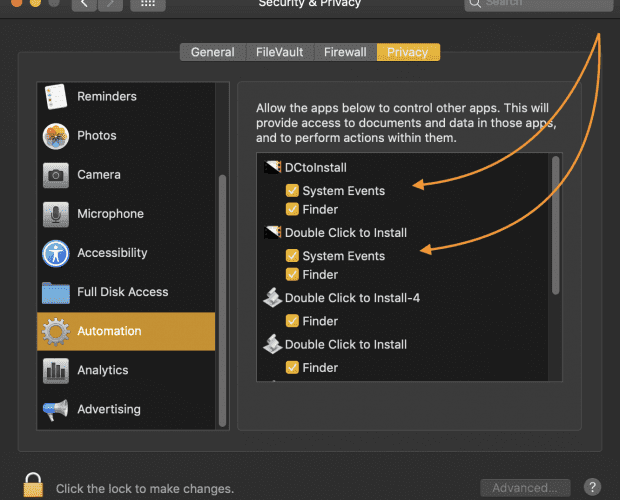This screenshot has width=620, height=500.
Task: Select the Reminders row
Action: [x=126, y=96]
